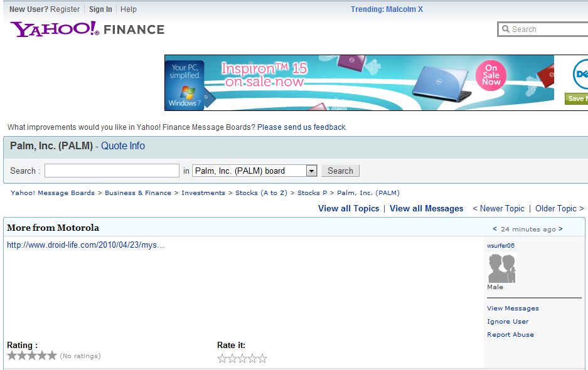This screenshot has height=370, width=588.
Task: Click Report Abuse for this user
Action: [x=510, y=335]
